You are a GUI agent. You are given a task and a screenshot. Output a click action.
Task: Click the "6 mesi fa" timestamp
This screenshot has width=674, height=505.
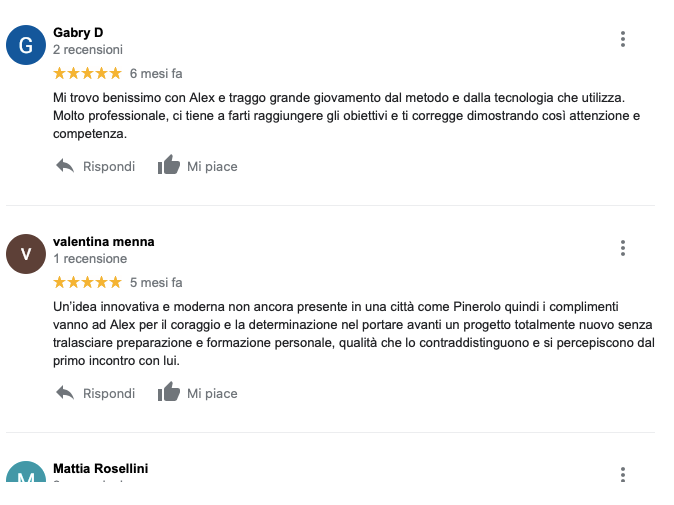tap(156, 73)
